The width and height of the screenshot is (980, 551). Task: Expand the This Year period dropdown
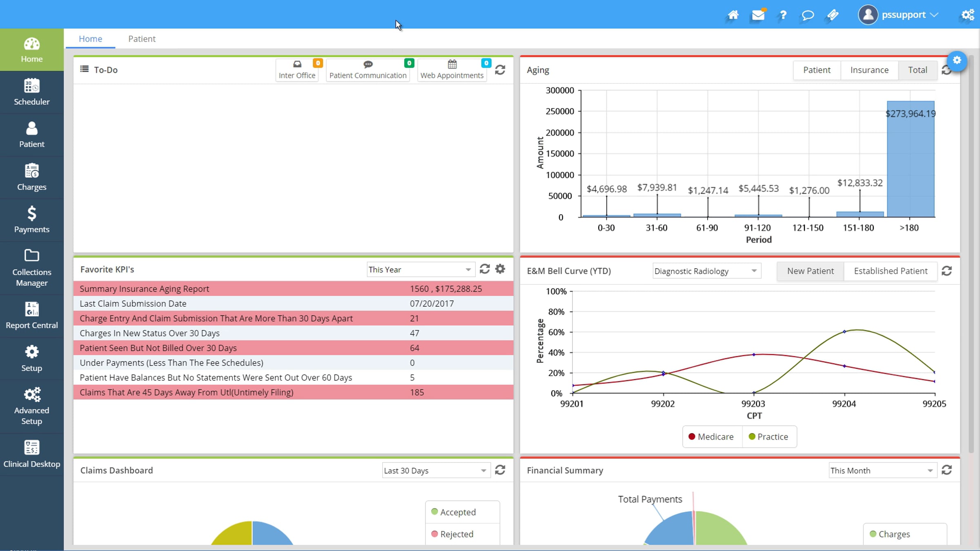(x=421, y=269)
